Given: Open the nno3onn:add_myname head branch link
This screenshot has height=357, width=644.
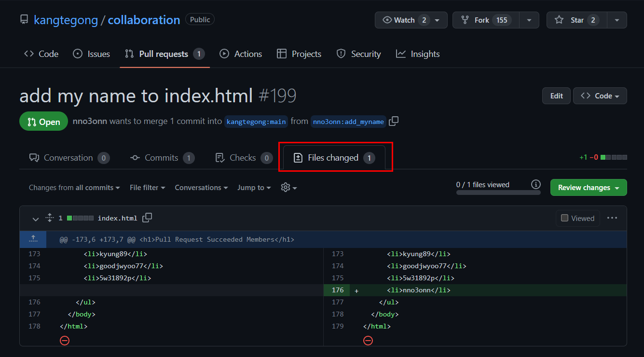Looking at the screenshot, I should 348,122.
